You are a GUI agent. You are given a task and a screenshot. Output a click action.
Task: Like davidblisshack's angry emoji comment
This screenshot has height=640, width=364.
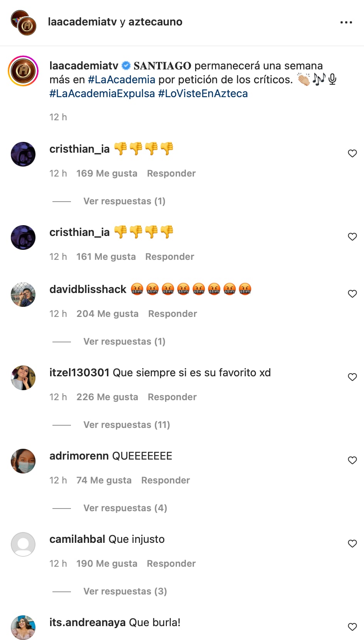click(x=352, y=294)
